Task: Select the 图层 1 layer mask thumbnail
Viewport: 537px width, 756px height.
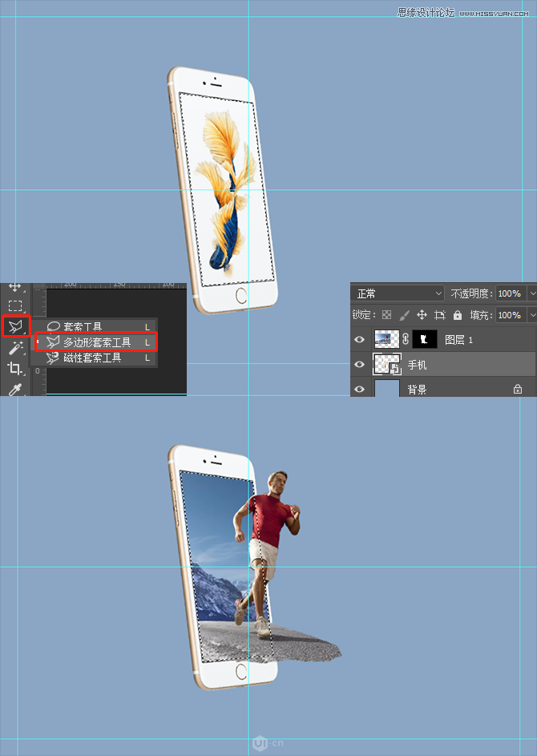Action: click(x=425, y=339)
